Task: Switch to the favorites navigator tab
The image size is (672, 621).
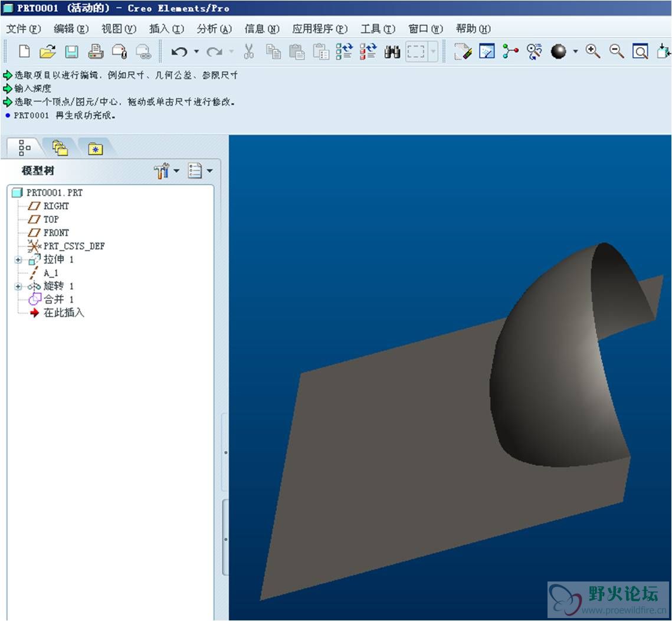Action: [96, 148]
